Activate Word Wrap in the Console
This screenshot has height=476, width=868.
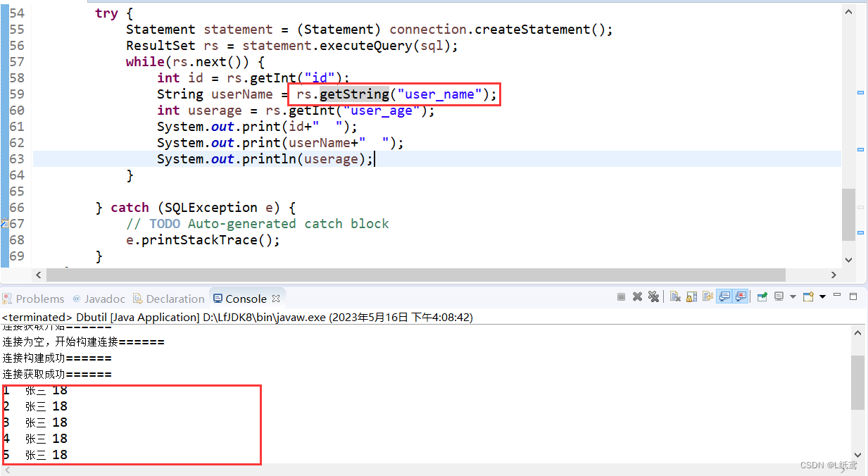pos(707,296)
